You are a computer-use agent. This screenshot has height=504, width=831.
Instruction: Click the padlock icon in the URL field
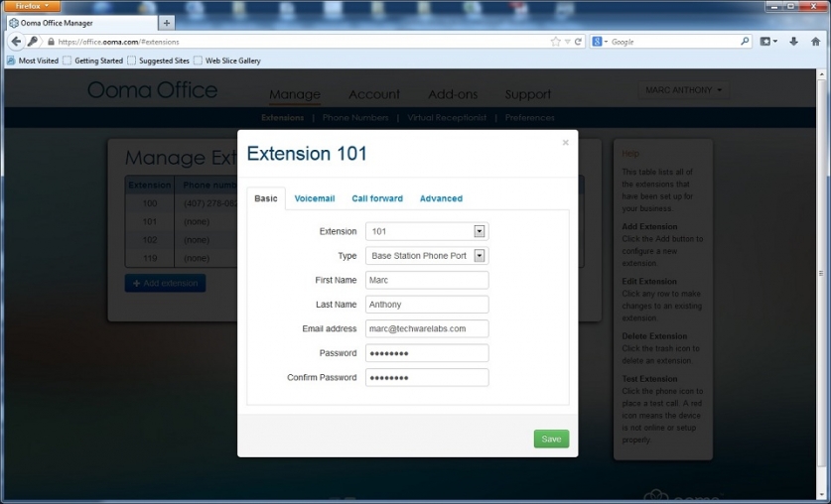(51, 42)
